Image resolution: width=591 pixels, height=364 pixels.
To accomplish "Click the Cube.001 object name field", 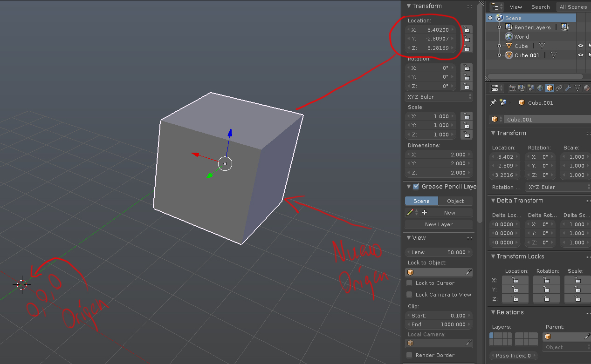I will pyautogui.click(x=548, y=120).
